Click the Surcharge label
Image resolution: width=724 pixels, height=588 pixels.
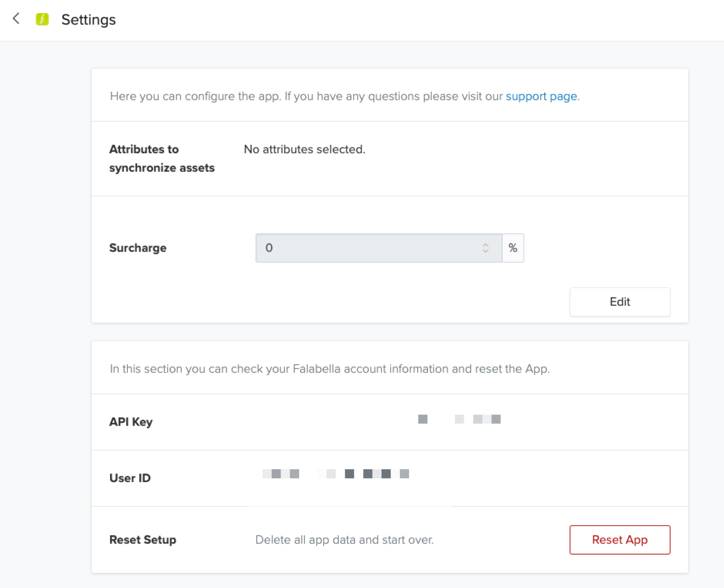click(x=138, y=248)
